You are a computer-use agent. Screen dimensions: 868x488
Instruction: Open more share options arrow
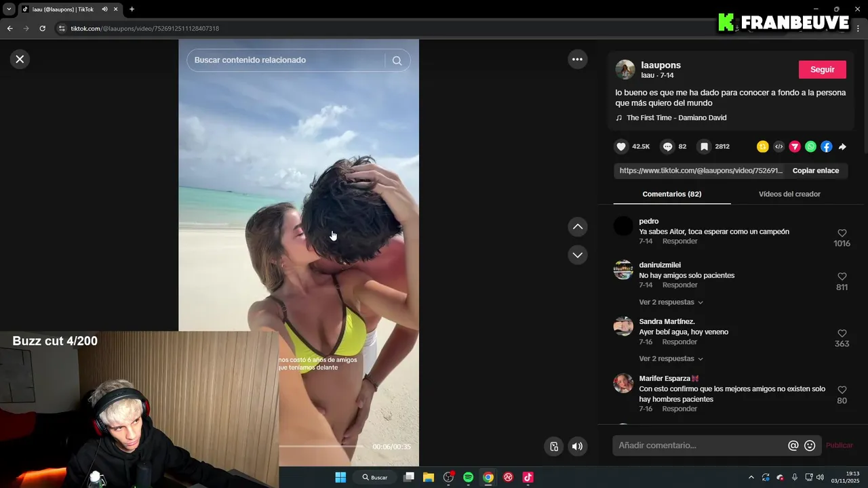click(842, 146)
